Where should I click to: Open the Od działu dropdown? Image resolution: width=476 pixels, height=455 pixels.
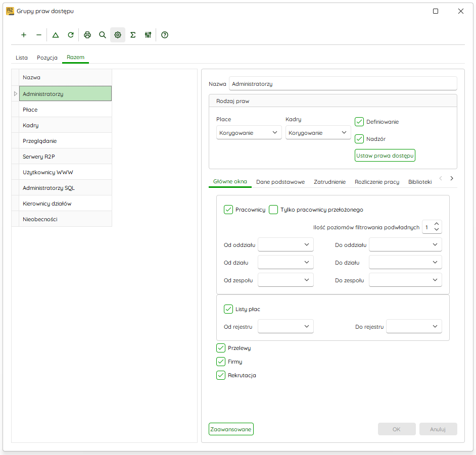pyautogui.click(x=285, y=263)
